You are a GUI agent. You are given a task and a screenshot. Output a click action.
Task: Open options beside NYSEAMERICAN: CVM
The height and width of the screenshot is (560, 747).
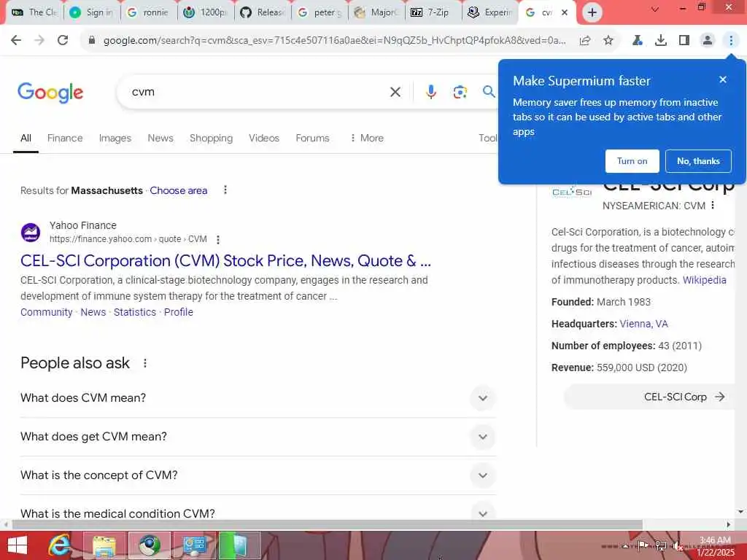[x=713, y=205]
